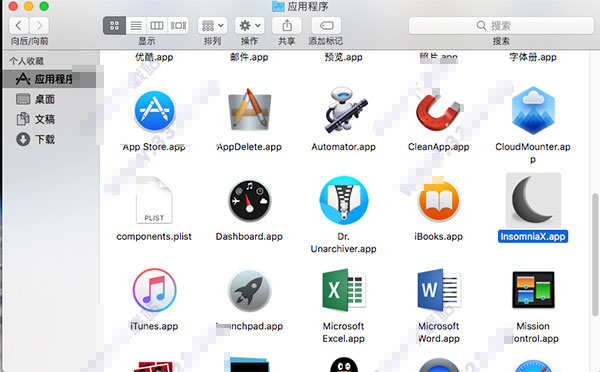Viewport: 600px width, 372px height.
Task: Open the App Store app icon
Action: [154, 111]
